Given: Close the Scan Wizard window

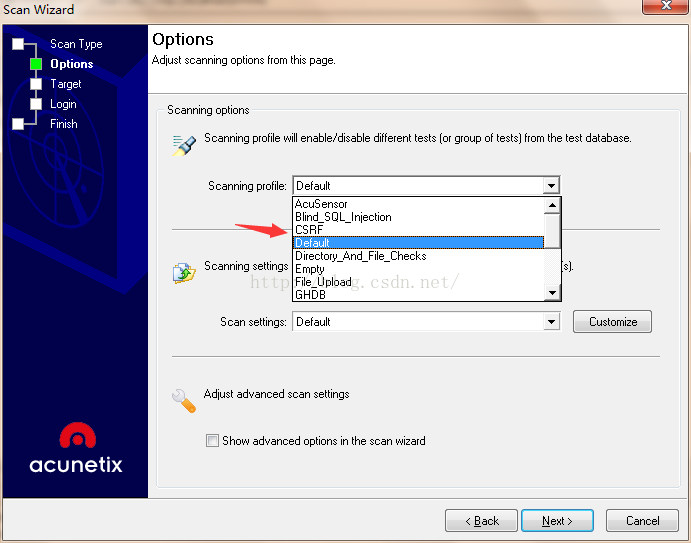Looking at the screenshot, I should 665,6.
